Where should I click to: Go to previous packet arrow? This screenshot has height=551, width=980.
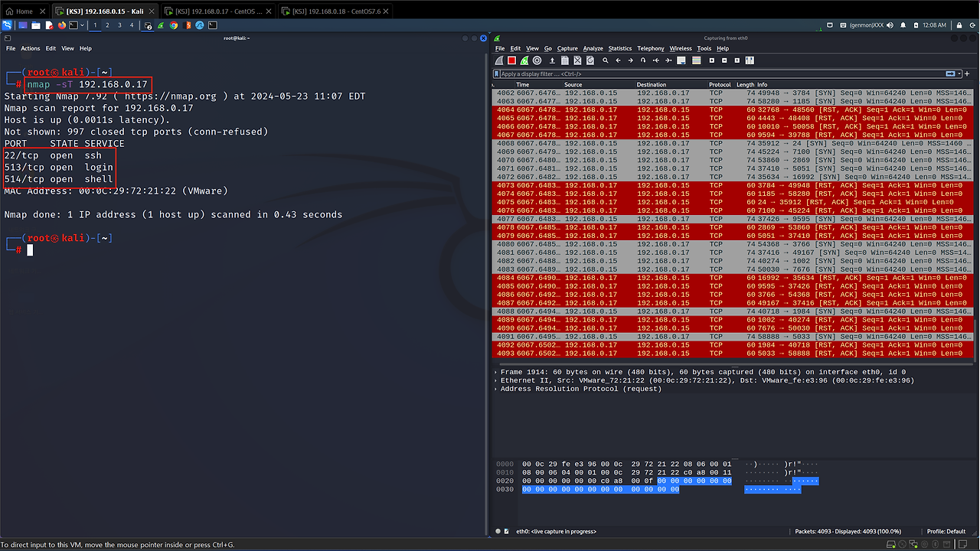click(618, 60)
